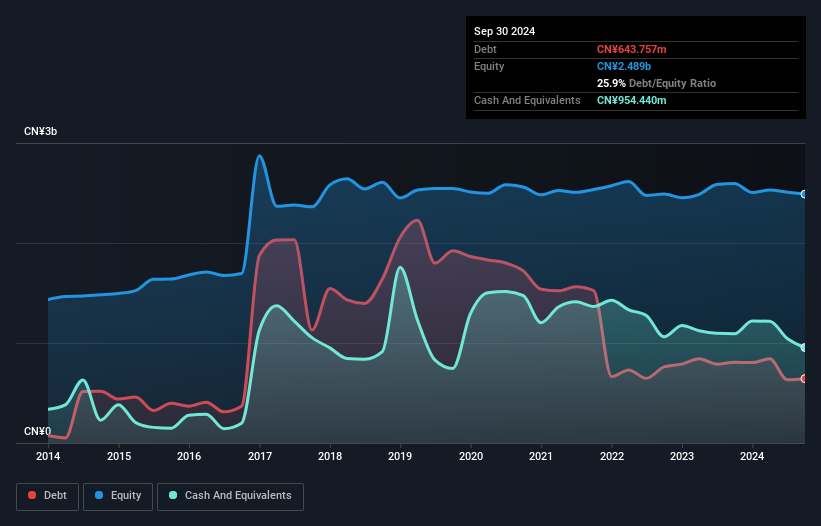Click the CN¥2.489b equity value
Image resolution: width=821 pixels, height=526 pixels.
624,66
